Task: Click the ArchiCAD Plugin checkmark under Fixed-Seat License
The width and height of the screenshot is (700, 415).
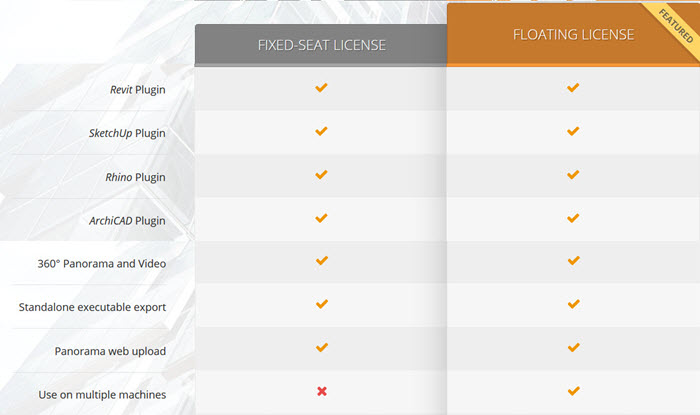Action: pos(321,218)
